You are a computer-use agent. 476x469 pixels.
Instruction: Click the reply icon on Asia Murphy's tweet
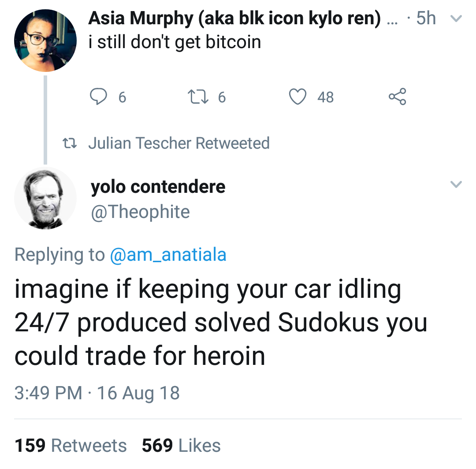pos(98,97)
